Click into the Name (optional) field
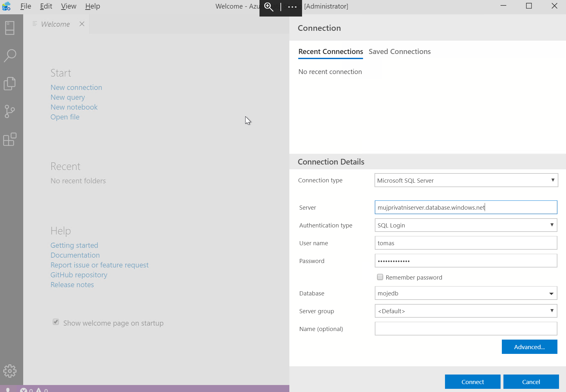 tap(466, 328)
